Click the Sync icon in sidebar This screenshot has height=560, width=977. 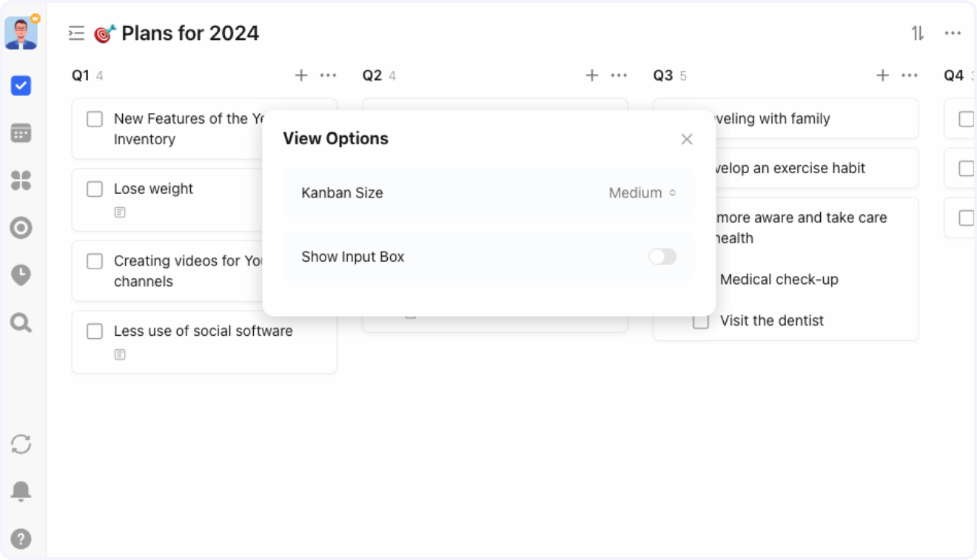pyautogui.click(x=21, y=445)
